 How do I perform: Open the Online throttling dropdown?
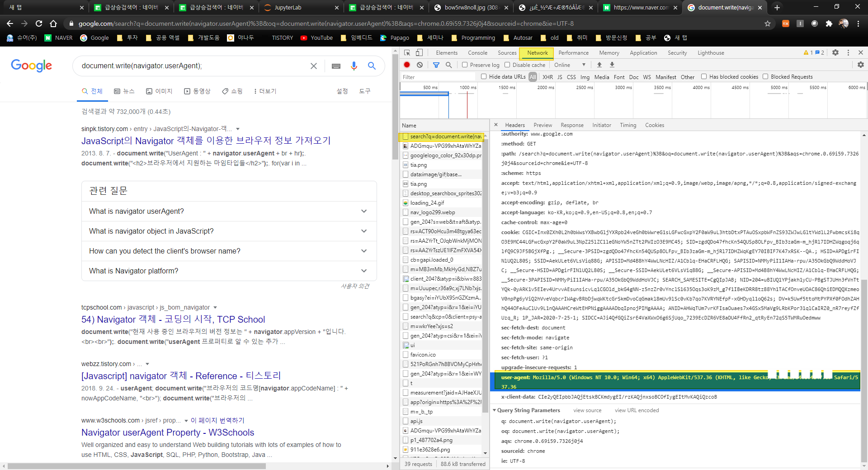click(571, 65)
